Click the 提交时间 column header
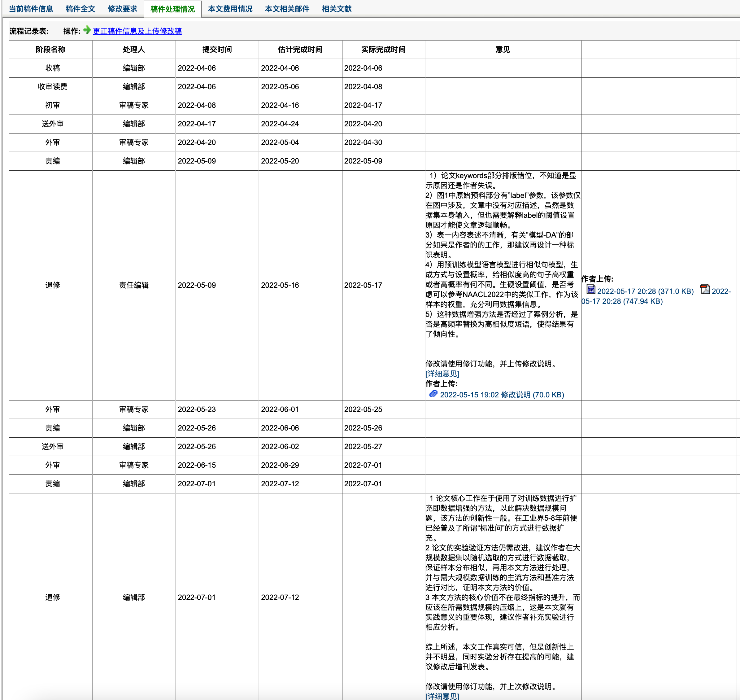The height and width of the screenshot is (700, 740). point(217,50)
